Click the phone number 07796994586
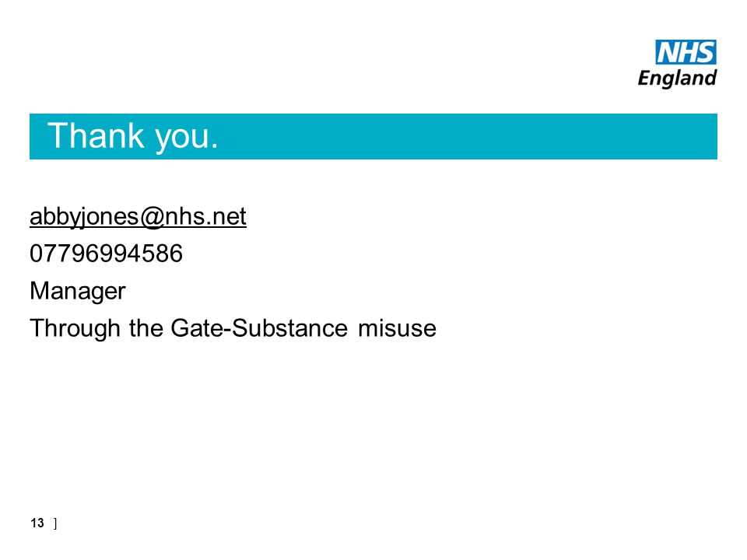747x560 pixels. tap(106, 254)
